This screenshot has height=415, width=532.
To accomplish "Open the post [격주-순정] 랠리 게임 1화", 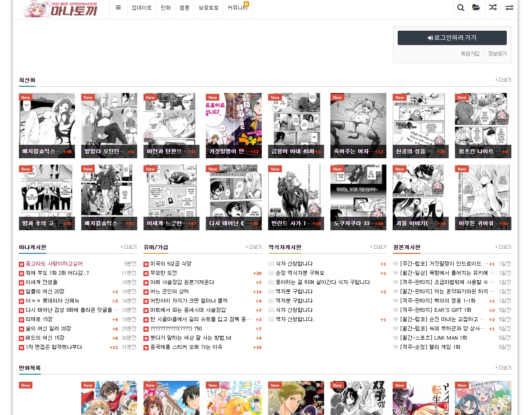I will click(x=431, y=347).
